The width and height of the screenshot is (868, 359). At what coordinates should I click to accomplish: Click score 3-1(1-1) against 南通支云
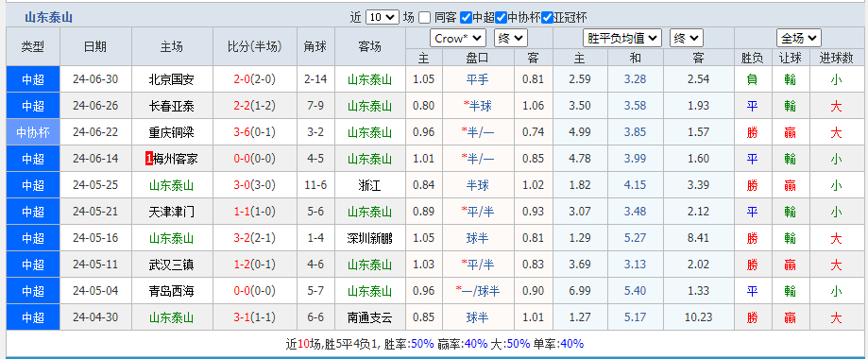pos(255,317)
